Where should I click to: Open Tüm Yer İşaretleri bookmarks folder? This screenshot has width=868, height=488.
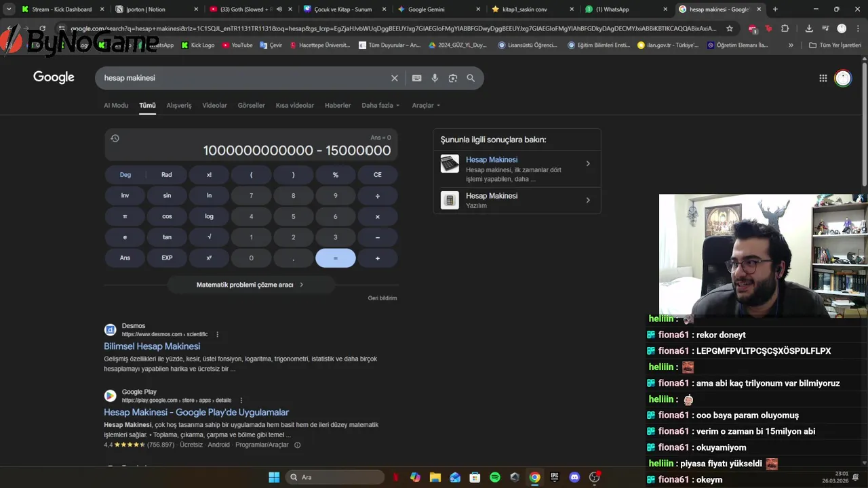tap(835, 45)
